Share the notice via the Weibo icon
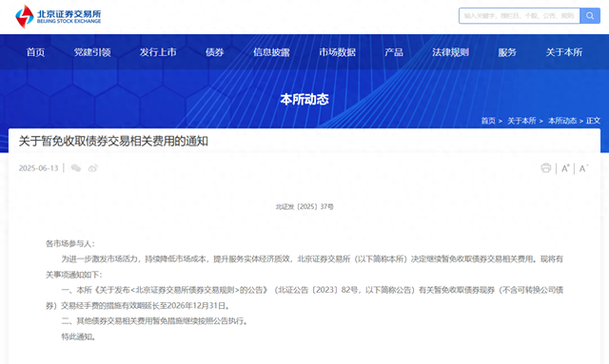This screenshot has height=364, width=609. [93, 168]
